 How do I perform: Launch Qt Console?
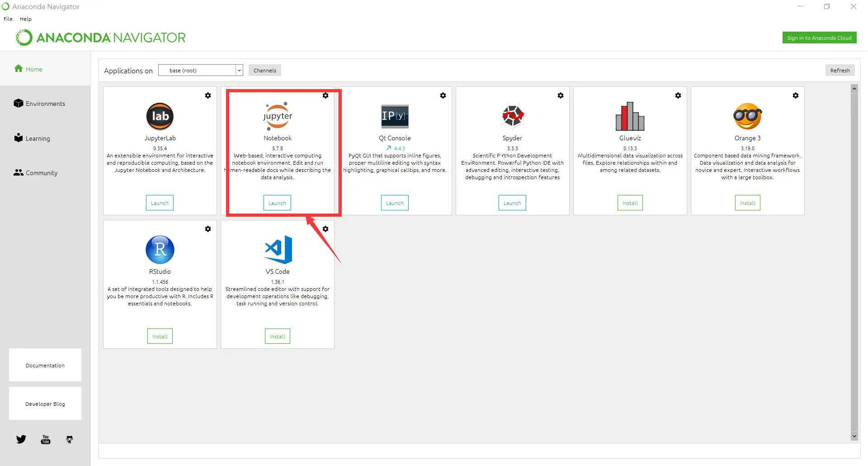point(395,203)
